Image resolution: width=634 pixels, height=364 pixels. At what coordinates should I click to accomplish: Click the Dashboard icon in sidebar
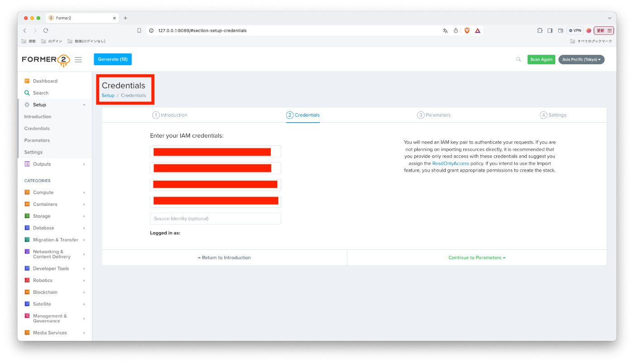(x=27, y=81)
